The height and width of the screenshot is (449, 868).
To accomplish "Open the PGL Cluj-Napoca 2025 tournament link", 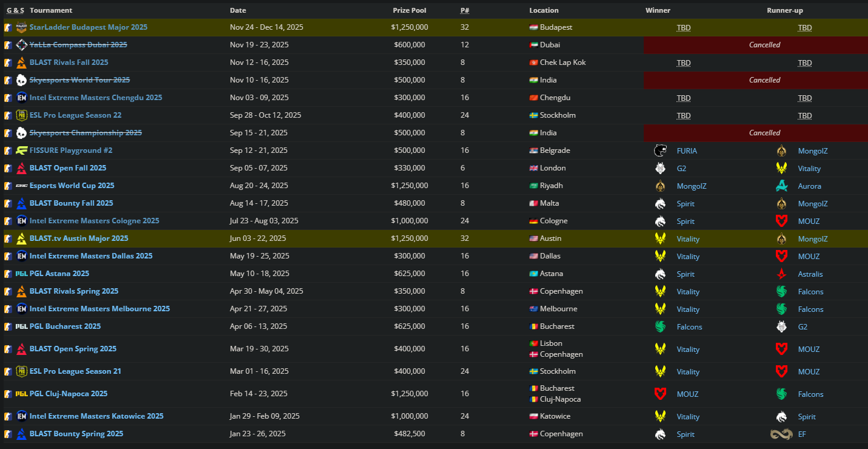I will pyautogui.click(x=68, y=394).
